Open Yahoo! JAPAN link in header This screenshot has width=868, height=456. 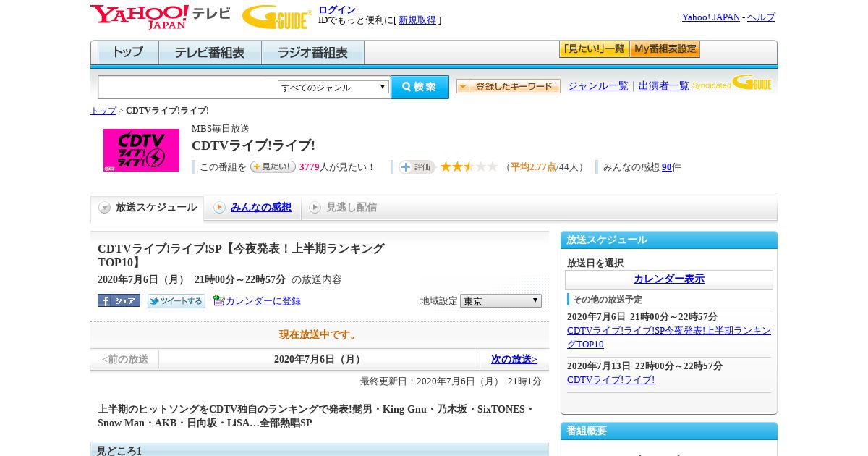click(711, 17)
